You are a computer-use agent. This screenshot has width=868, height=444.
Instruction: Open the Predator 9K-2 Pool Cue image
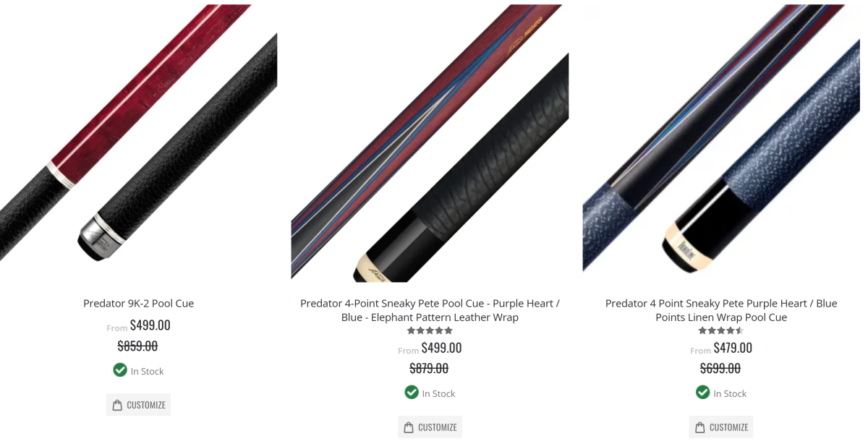tap(138, 138)
